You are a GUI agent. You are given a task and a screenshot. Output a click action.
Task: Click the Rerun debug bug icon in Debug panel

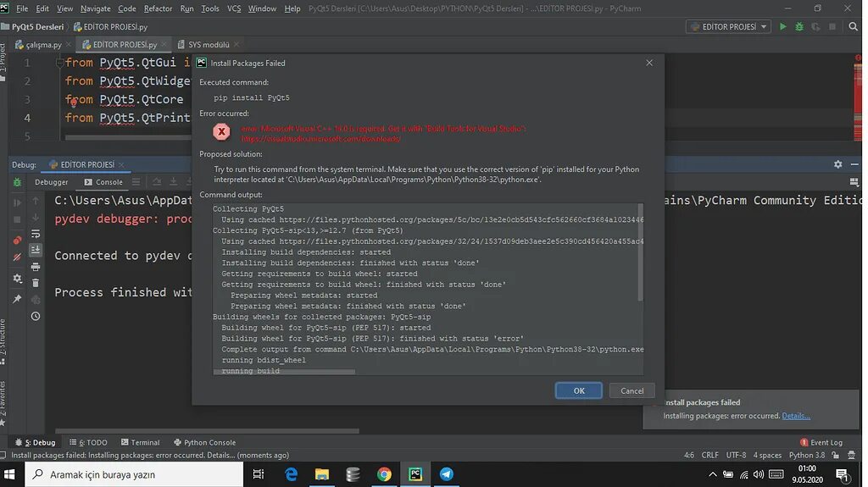17,182
